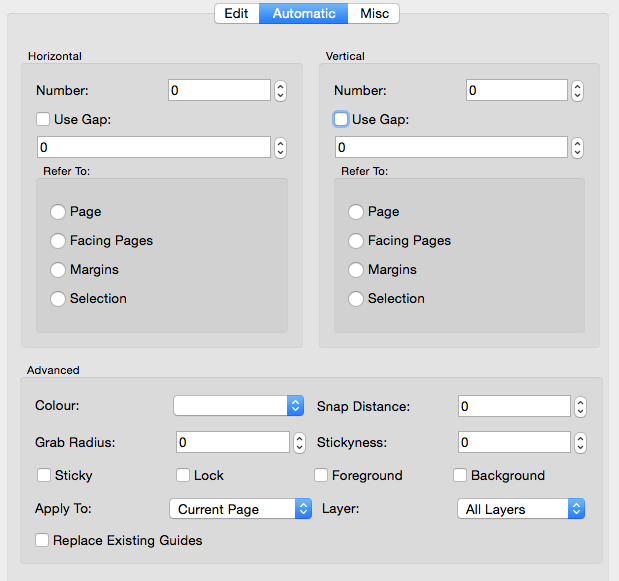Enable Replace Existing Guides
The height and width of the screenshot is (581, 619).
point(42,541)
